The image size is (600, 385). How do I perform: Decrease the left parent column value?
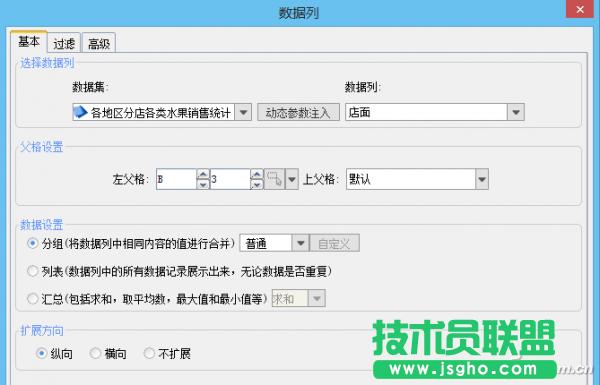tap(203, 184)
